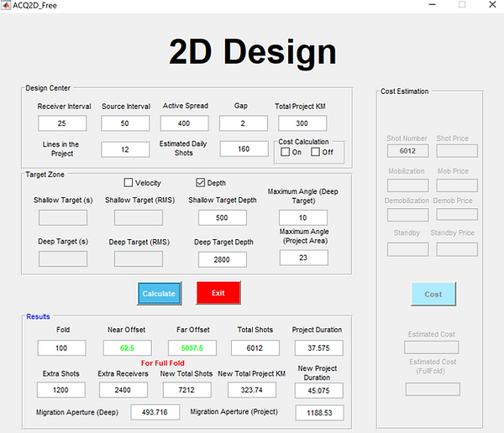Screen dimensions: 504x433
Task: Uncheck the Depth checkbox in Target Zone
Action: 200,182
